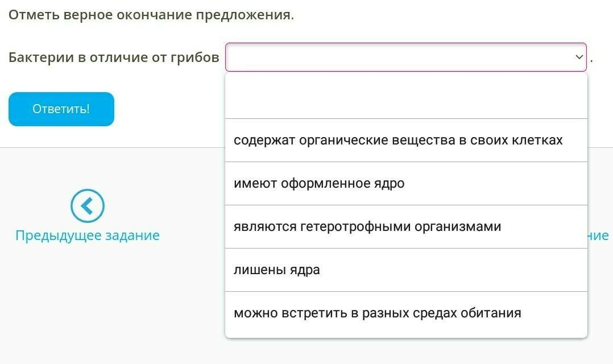Click the period after the dropdown
Image resolution: width=613 pixels, height=364 pixels.
(591, 59)
